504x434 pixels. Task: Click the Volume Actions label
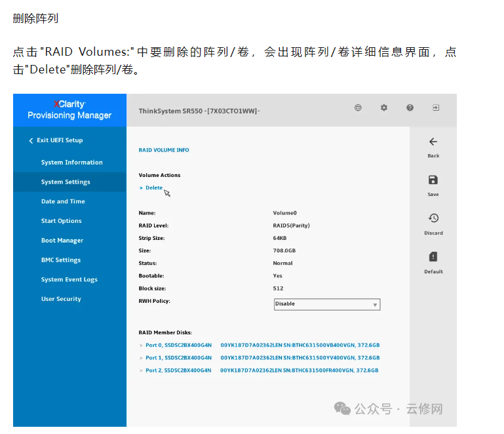(159, 175)
